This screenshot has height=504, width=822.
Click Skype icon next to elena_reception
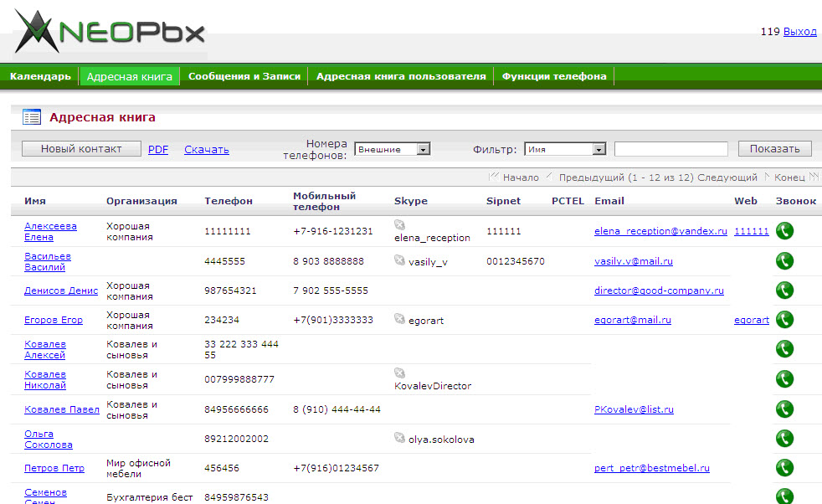pyautogui.click(x=399, y=225)
